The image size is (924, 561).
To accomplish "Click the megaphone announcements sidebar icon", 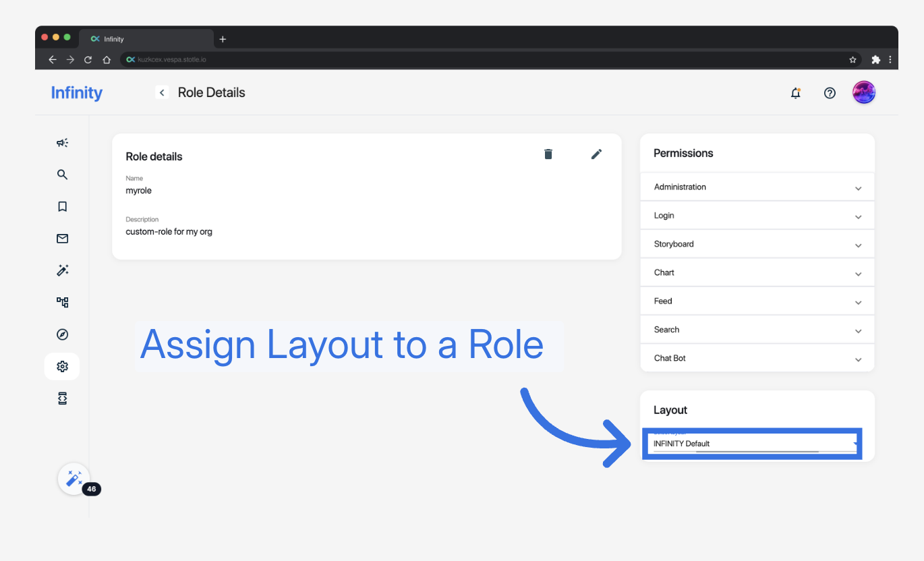I will (x=62, y=143).
